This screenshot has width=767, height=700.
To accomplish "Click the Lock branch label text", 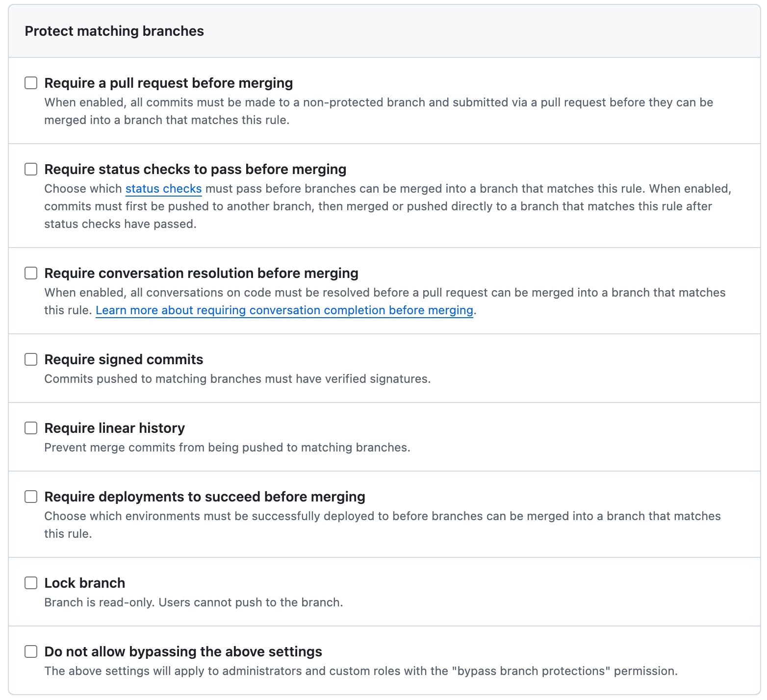I will (x=85, y=583).
